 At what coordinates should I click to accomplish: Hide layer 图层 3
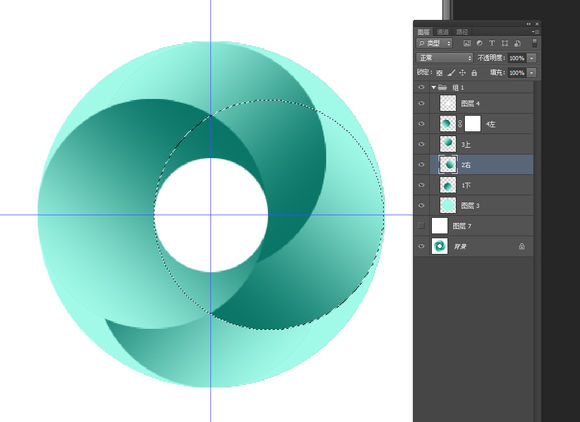coord(421,205)
